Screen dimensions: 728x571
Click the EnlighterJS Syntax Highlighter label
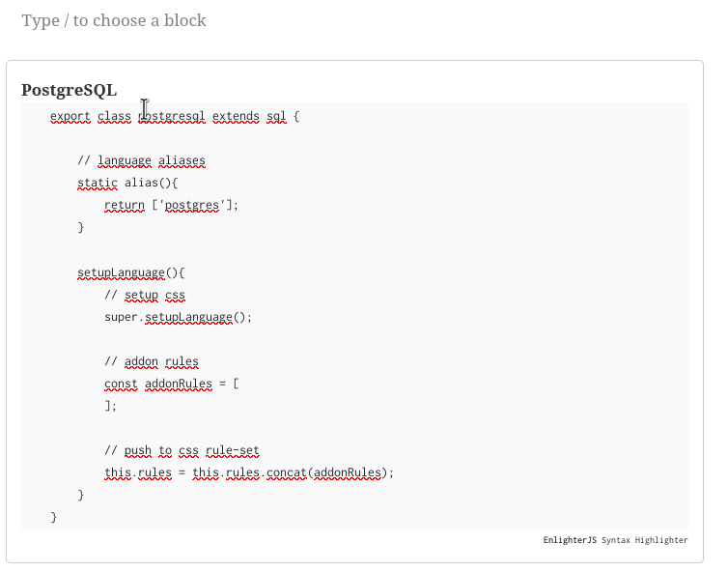click(615, 540)
